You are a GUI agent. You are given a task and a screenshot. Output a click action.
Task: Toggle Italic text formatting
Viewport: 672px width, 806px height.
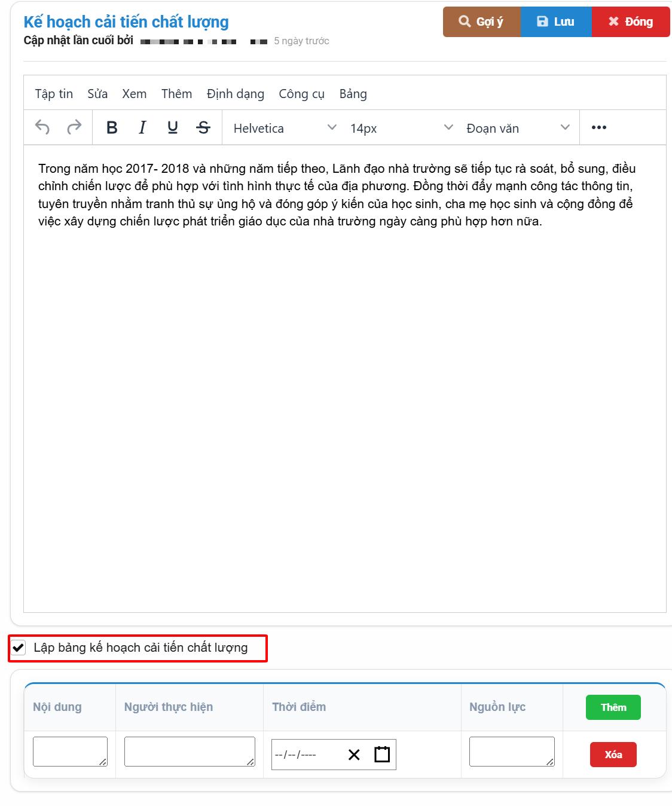[142, 127]
